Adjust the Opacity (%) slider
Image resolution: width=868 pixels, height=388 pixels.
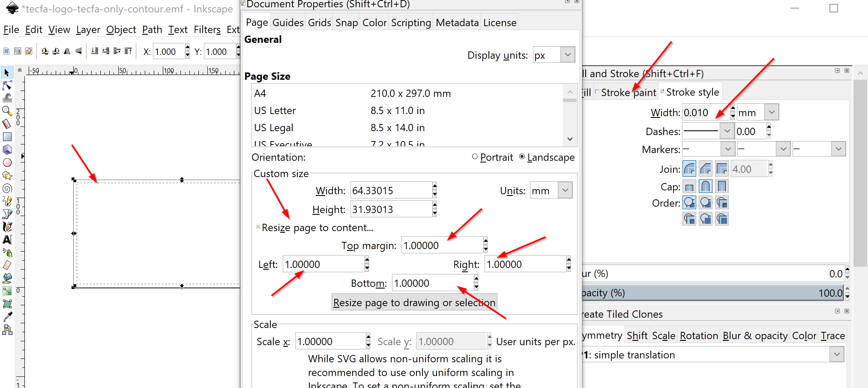point(711,293)
